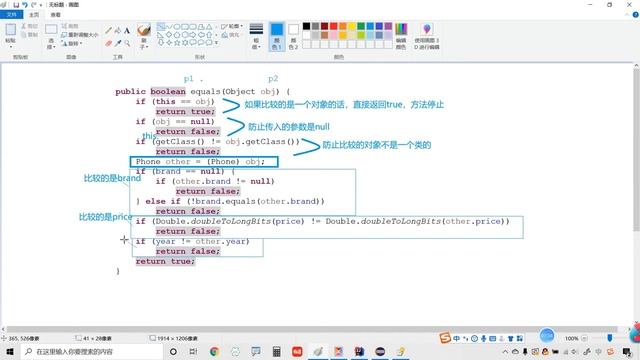Show hidden tray icons chevron
This screenshot has width=640, height=360.
505,351
